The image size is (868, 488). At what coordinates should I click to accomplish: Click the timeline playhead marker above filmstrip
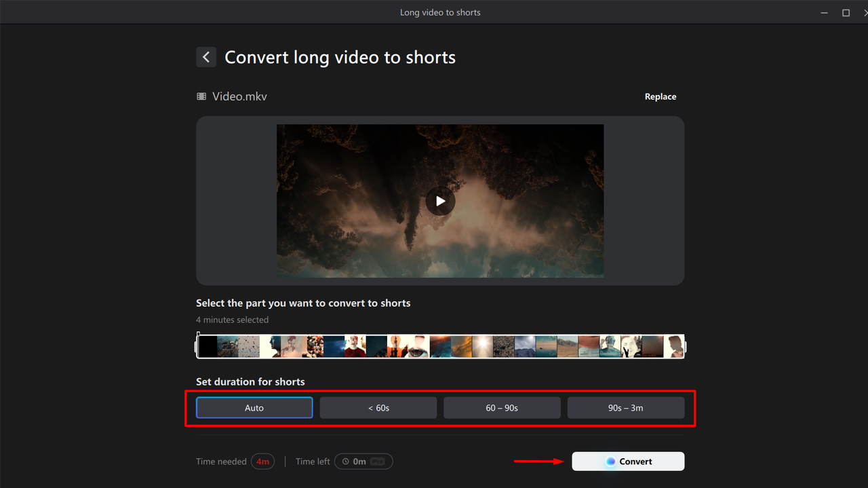[x=198, y=334]
